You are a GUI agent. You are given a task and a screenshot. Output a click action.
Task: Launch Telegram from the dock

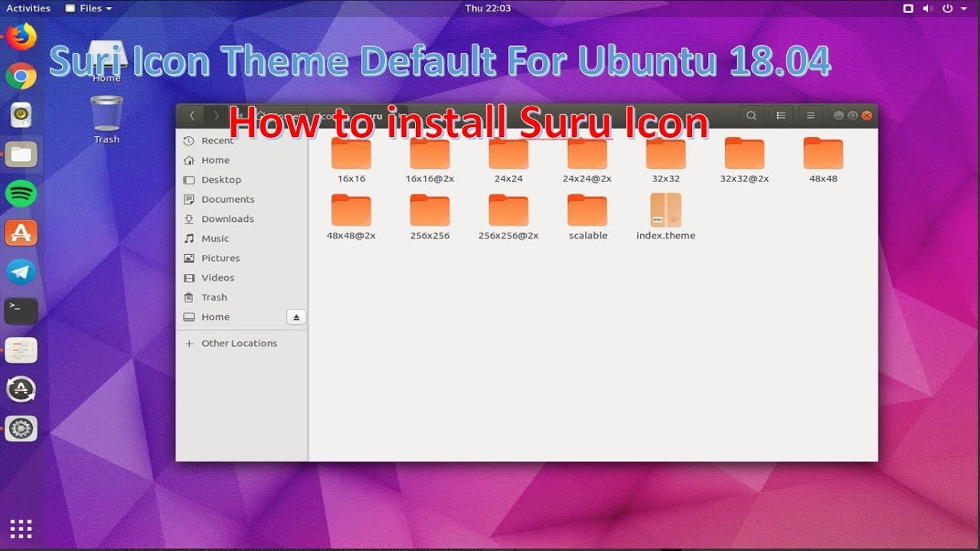[21, 270]
